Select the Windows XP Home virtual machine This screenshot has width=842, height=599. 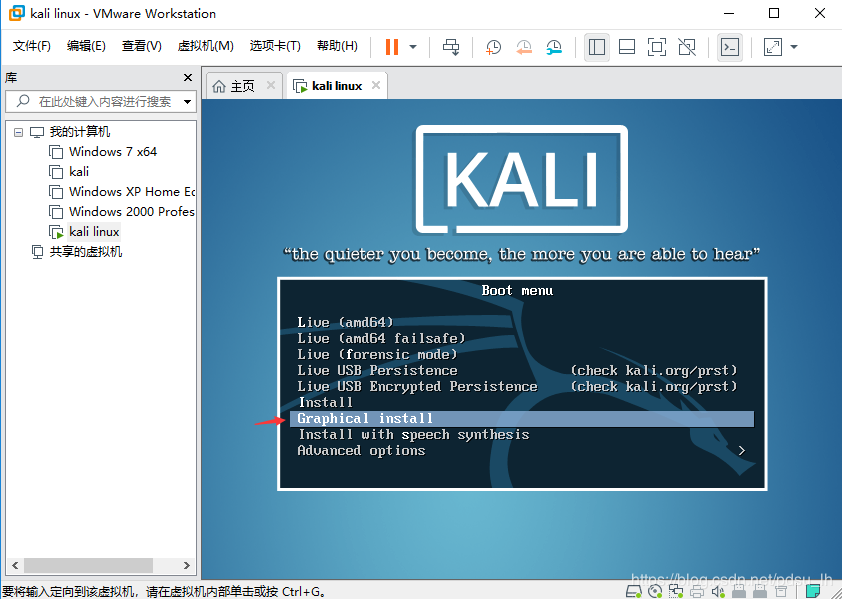pyautogui.click(x=132, y=192)
